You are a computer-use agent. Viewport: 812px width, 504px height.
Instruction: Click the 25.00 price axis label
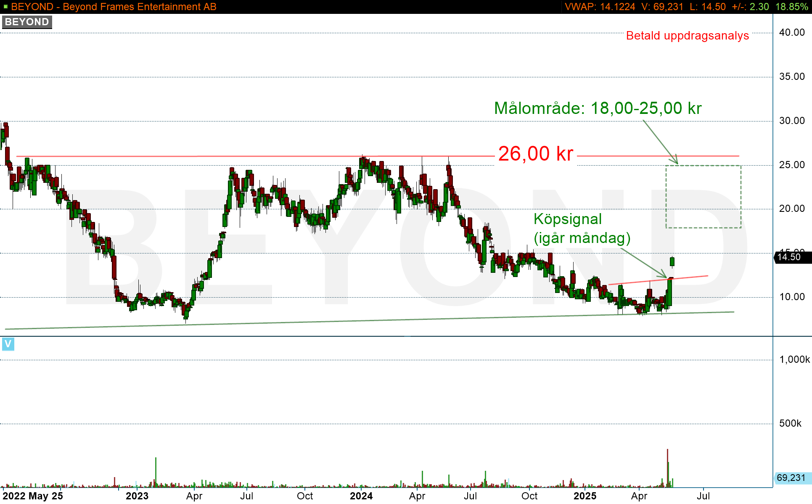point(792,165)
